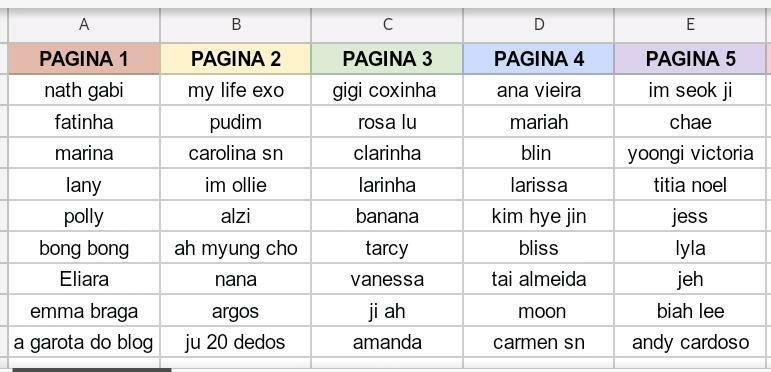Click the PAGINA 1 header cell
Viewport: 771px width, 372px height.
point(84,59)
